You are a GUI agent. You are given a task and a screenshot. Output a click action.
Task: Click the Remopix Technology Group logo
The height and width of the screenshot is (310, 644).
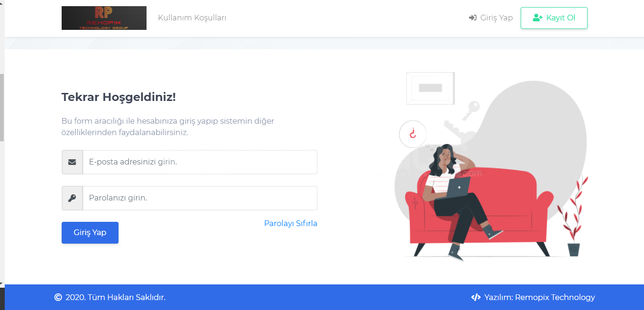pyautogui.click(x=104, y=18)
